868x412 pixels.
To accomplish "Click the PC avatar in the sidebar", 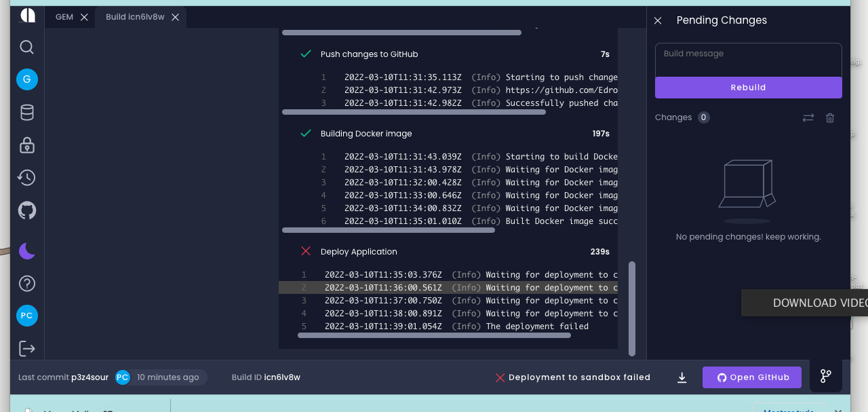I will click(x=26, y=316).
